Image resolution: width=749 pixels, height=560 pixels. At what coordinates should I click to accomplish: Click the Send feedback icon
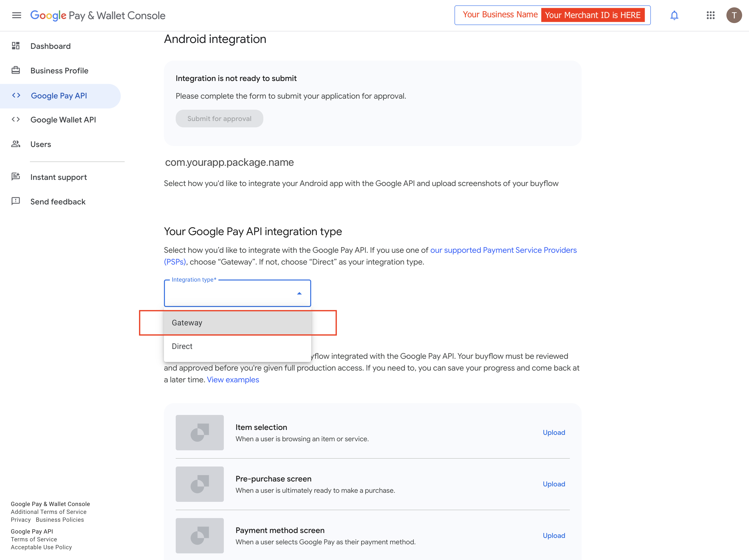15,201
